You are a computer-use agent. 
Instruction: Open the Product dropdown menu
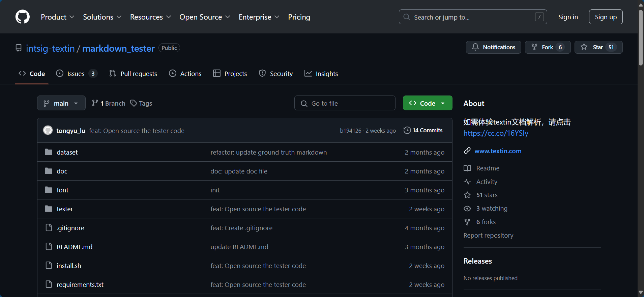57,17
